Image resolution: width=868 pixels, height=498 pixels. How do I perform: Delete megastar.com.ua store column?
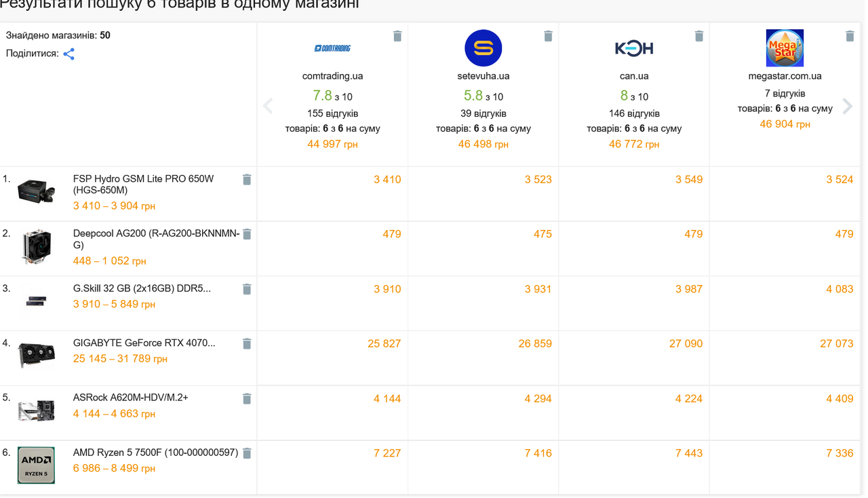click(850, 36)
